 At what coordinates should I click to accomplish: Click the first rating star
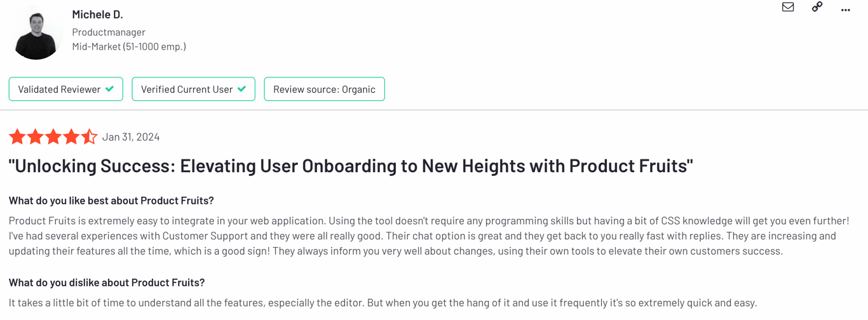(17, 137)
